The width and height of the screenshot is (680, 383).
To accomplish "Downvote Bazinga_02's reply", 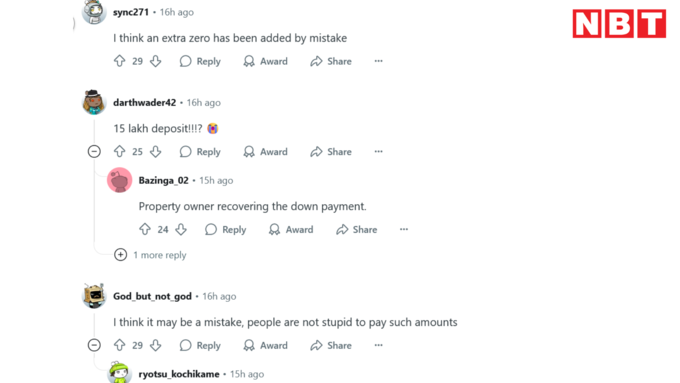I will [x=181, y=229].
